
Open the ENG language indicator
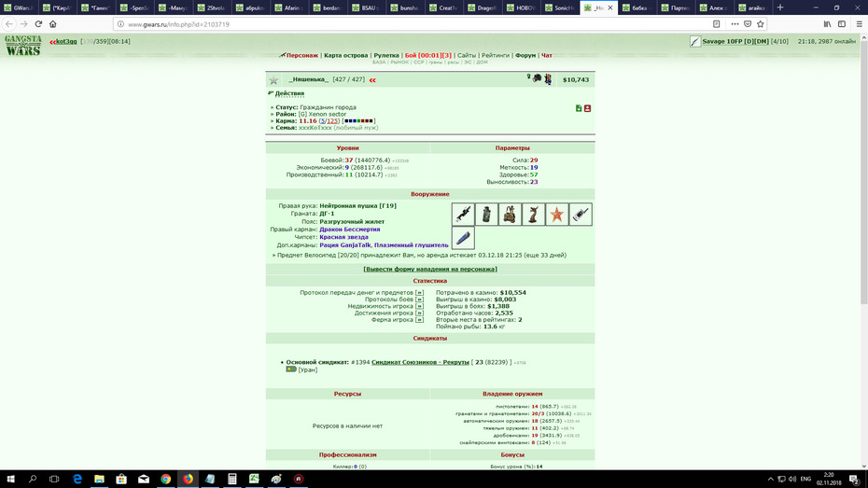pos(806,480)
